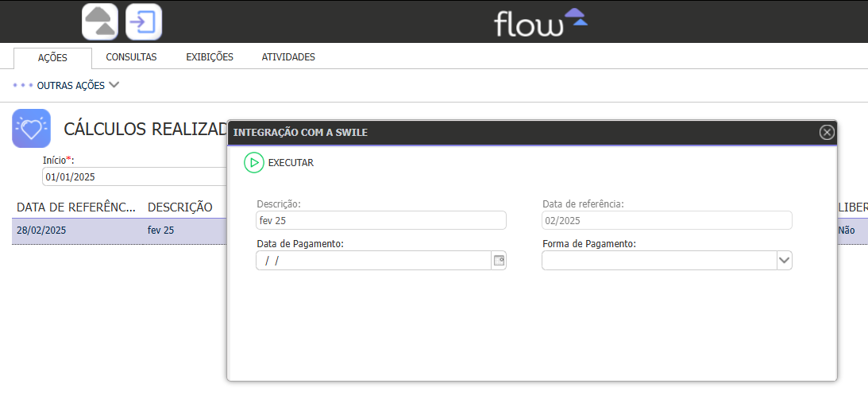Click the Descrição field with fev 25
The height and width of the screenshot is (403, 868).
[x=381, y=220]
